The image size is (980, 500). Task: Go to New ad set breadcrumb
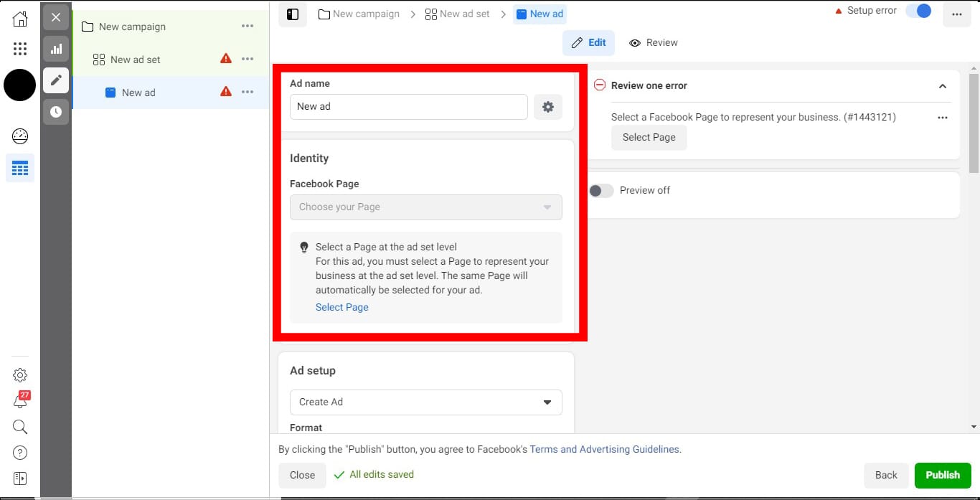458,14
